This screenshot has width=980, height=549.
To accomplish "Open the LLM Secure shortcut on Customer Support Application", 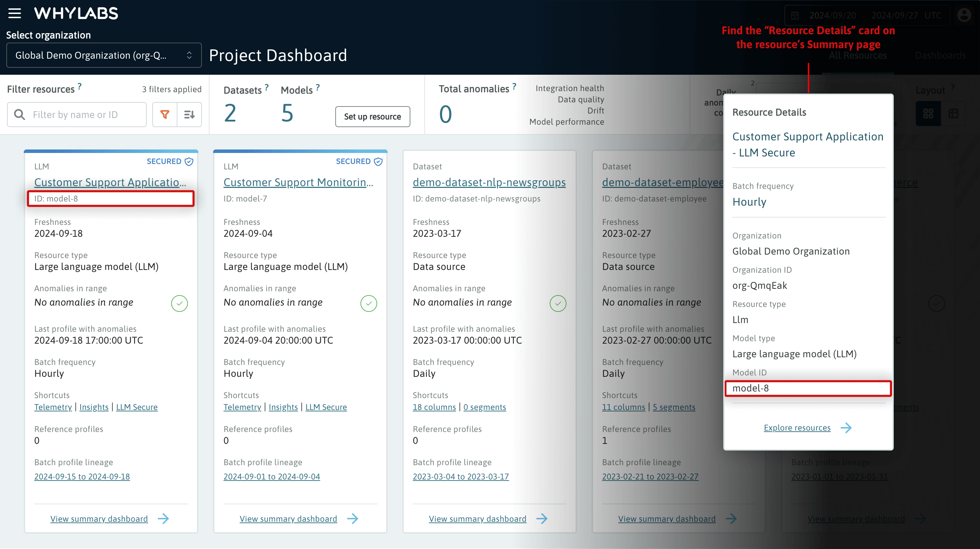I will (x=137, y=407).
